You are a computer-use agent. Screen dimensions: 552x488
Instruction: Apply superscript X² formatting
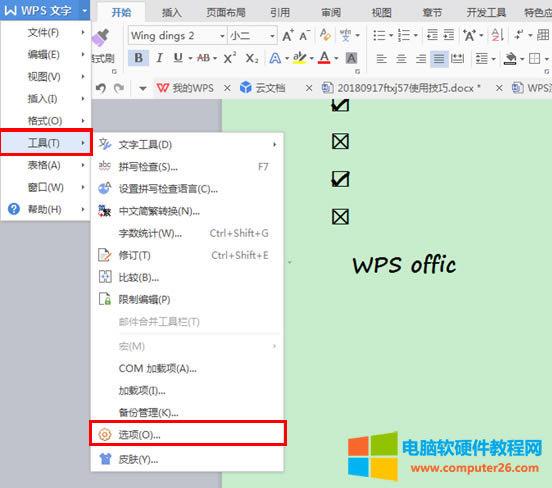click(230, 58)
